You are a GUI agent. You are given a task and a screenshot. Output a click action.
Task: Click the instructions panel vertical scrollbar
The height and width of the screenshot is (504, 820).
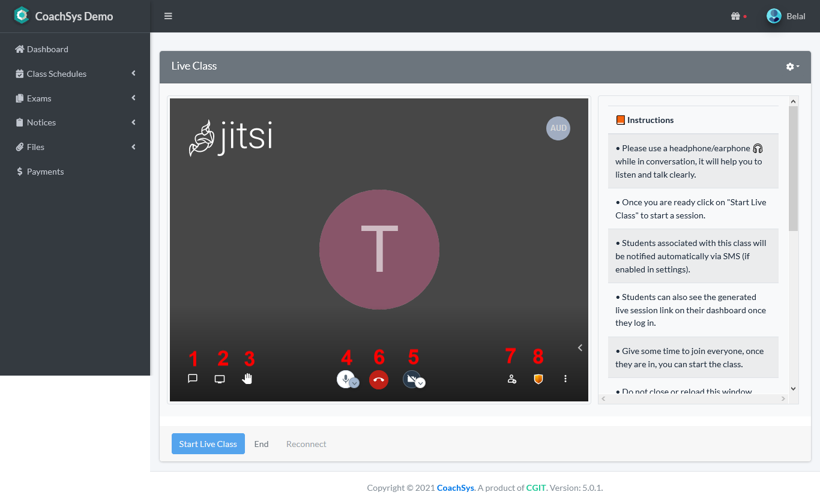click(793, 169)
